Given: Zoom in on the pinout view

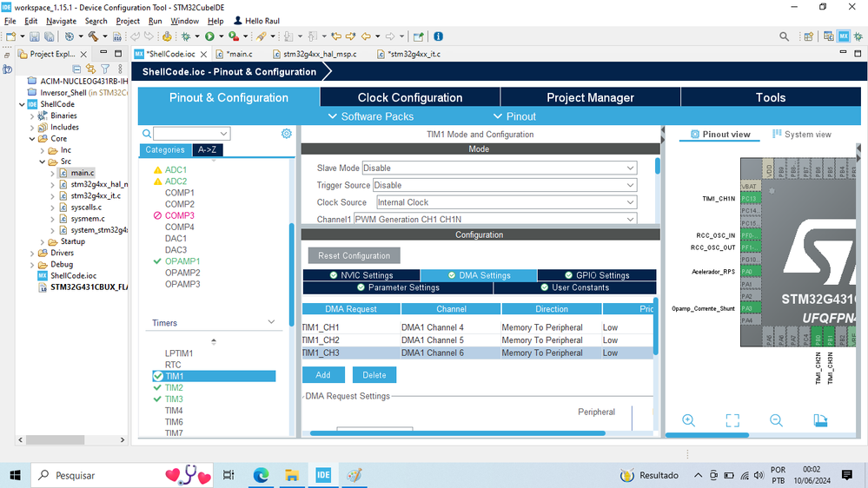Looking at the screenshot, I should click(x=689, y=420).
